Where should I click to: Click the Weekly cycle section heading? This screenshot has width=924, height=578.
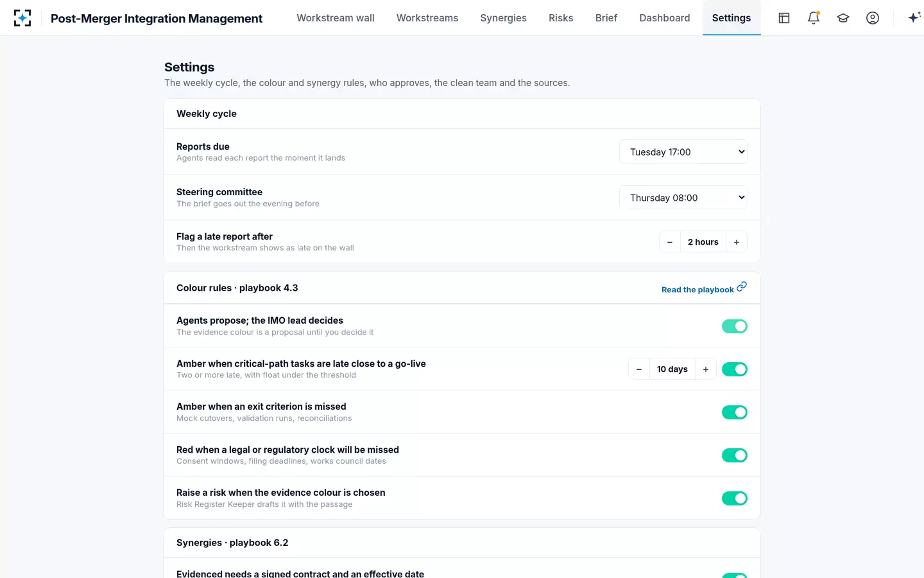(207, 114)
